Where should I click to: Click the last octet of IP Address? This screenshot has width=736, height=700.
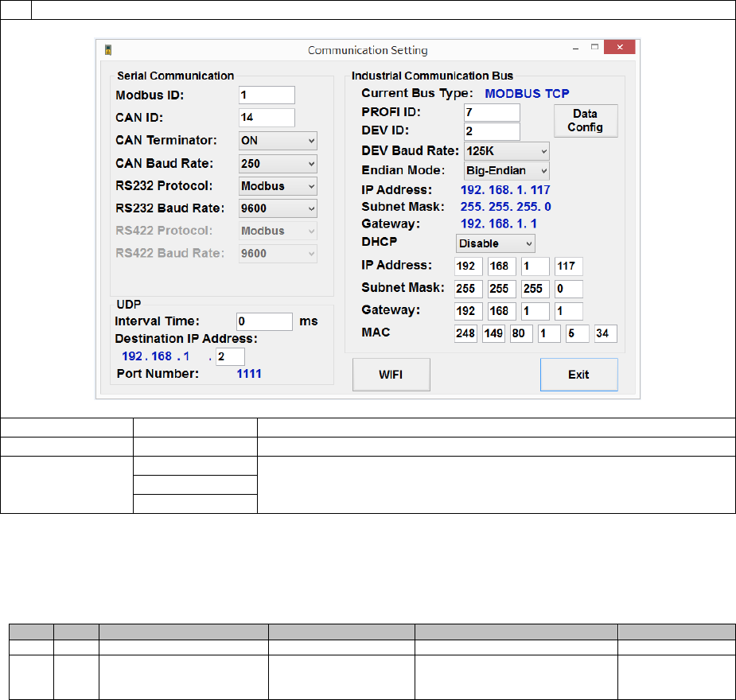568,266
